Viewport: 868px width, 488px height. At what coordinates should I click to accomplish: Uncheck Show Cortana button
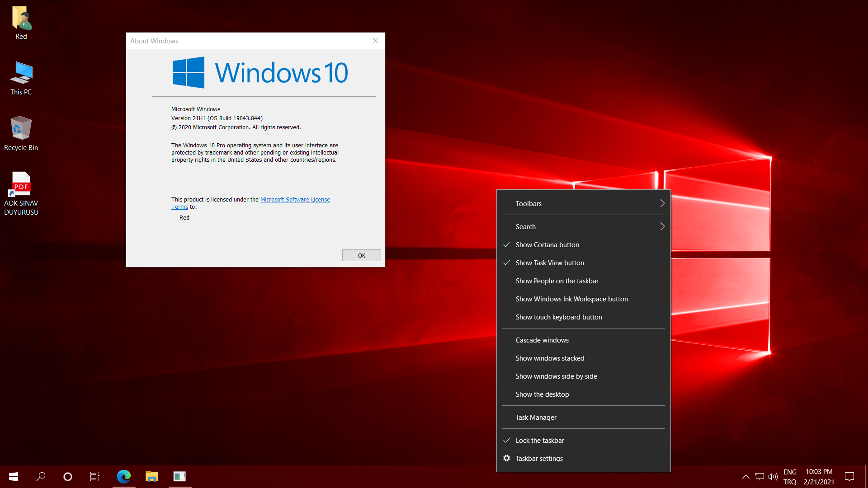[x=547, y=245]
